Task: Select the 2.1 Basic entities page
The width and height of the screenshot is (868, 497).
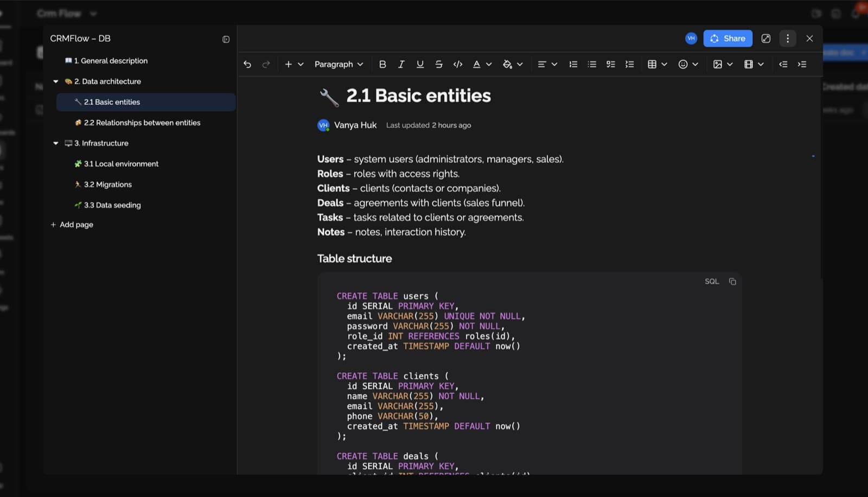Action: pyautogui.click(x=146, y=102)
